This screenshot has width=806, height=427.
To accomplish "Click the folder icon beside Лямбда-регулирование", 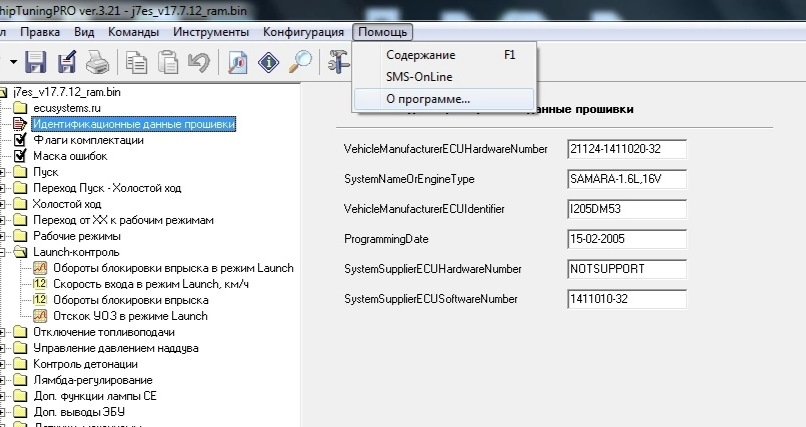I will click(20, 380).
